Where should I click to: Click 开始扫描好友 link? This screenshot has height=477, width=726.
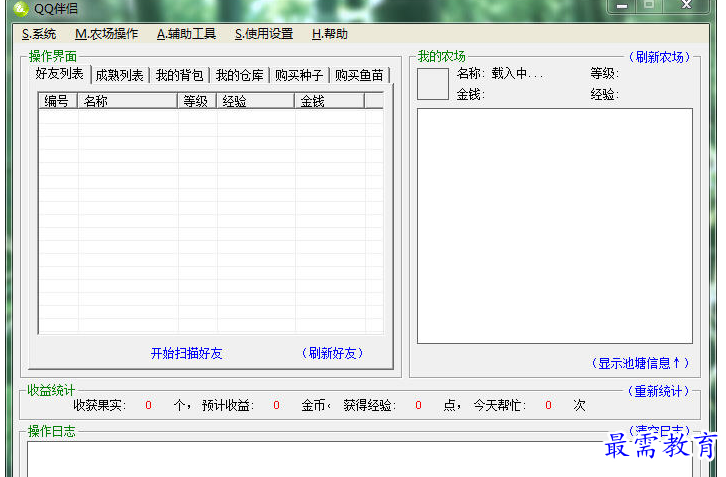(187, 353)
